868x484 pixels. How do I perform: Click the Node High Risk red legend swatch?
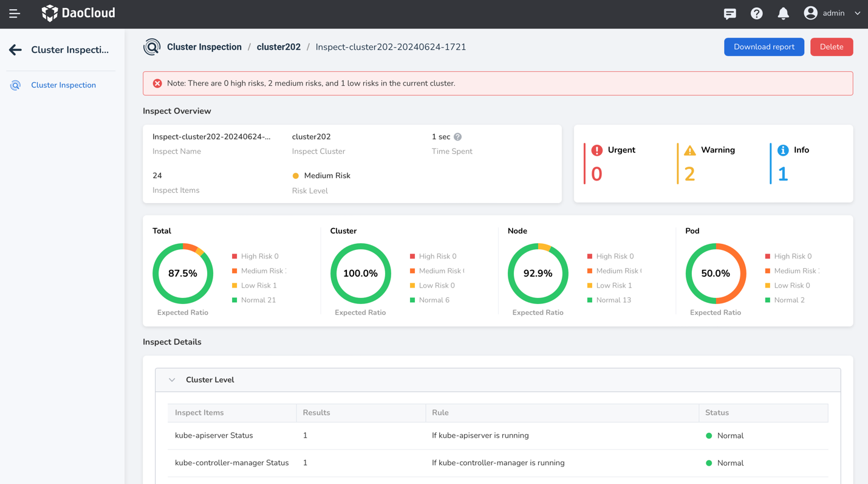point(590,257)
